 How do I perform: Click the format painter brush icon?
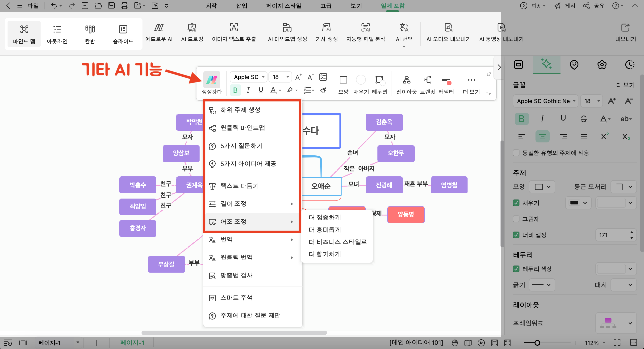point(323,90)
